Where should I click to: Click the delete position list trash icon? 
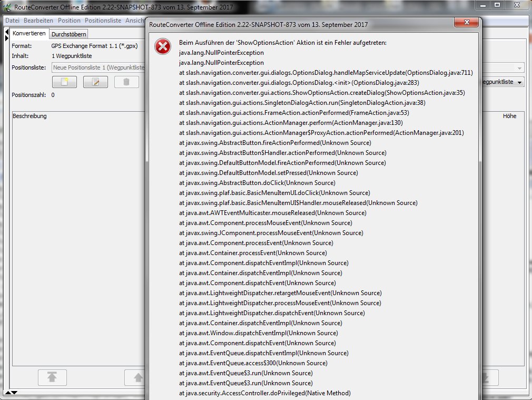tap(126, 82)
